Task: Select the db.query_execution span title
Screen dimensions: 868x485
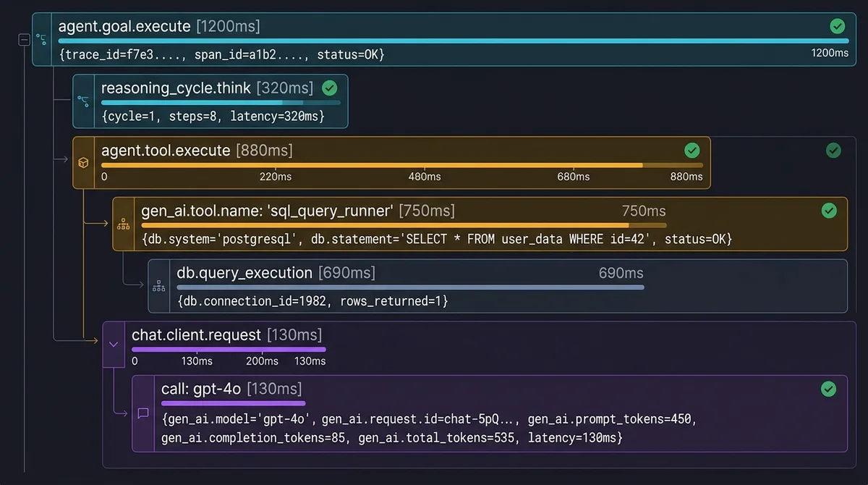Action: click(x=244, y=273)
